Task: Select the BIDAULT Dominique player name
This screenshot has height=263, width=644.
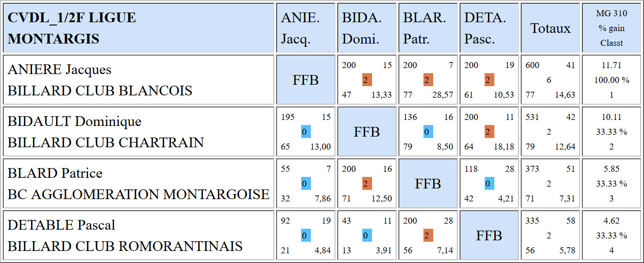Action: 75,122
